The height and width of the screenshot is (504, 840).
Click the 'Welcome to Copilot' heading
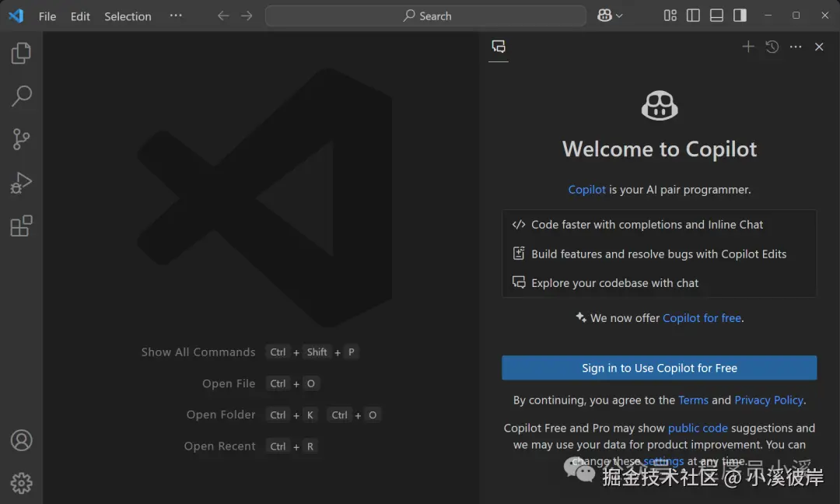coord(660,149)
